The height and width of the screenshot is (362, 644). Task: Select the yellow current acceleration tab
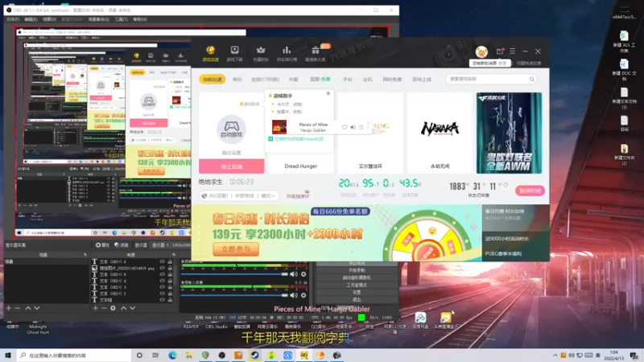click(x=213, y=79)
